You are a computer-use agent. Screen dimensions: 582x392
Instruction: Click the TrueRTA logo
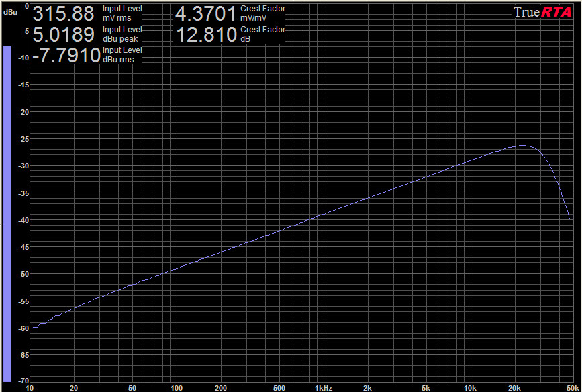(x=542, y=12)
